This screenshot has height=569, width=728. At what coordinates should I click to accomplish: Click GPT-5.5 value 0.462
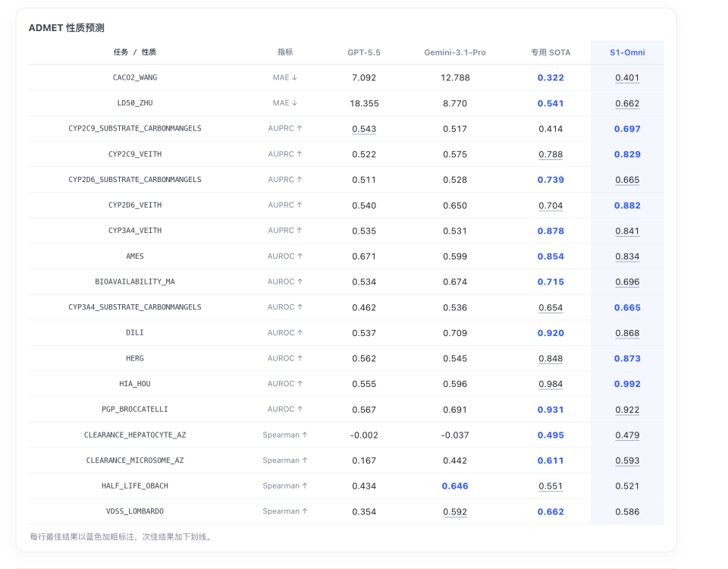pos(364,308)
